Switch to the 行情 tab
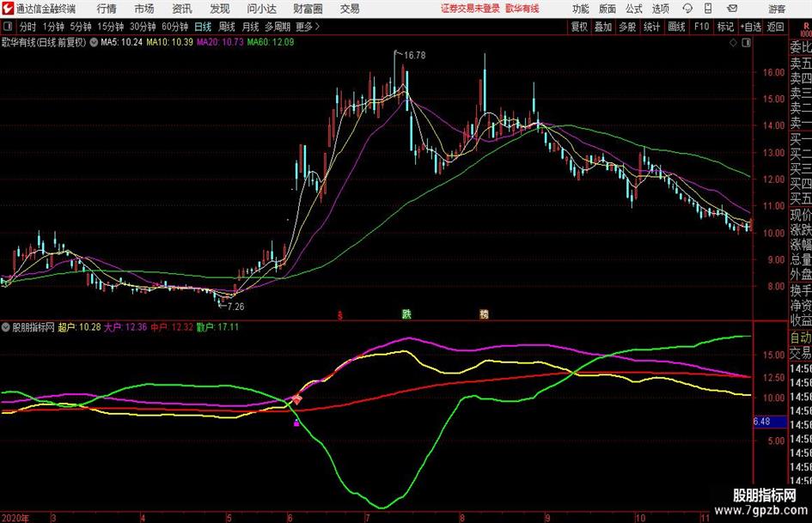Screen dimensions: 812x523 tap(107, 9)
